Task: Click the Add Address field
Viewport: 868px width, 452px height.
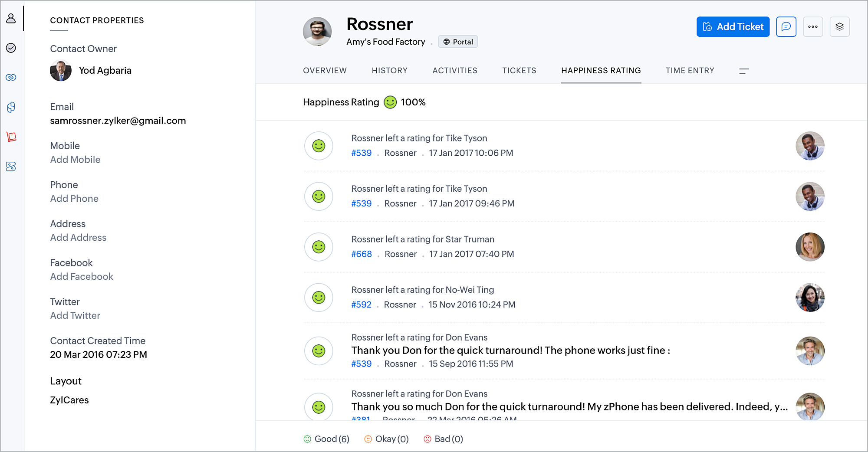Action: [78, 238]
